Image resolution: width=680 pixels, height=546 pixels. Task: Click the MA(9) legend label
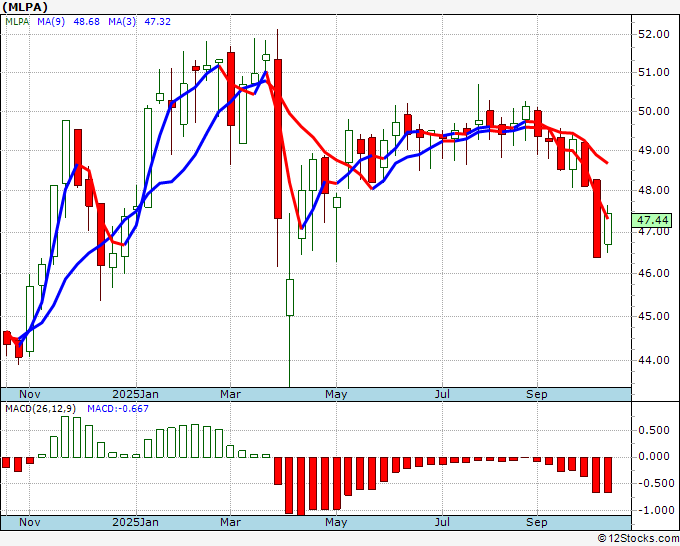(x=51, y=22)
